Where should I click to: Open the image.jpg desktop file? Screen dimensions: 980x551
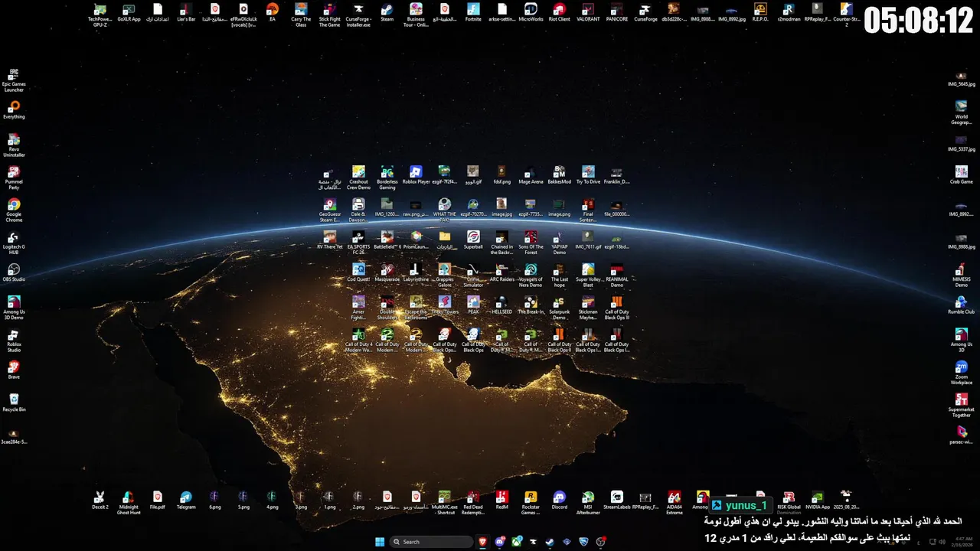pos(501,207)
